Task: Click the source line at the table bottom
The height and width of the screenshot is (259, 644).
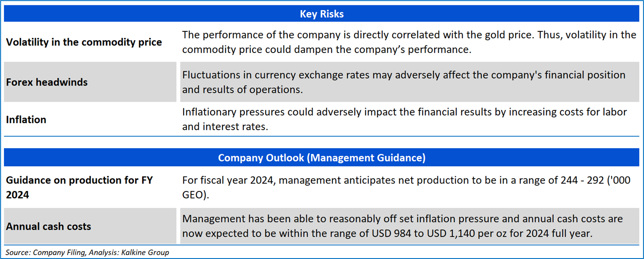Action: (x=87, y=253)
